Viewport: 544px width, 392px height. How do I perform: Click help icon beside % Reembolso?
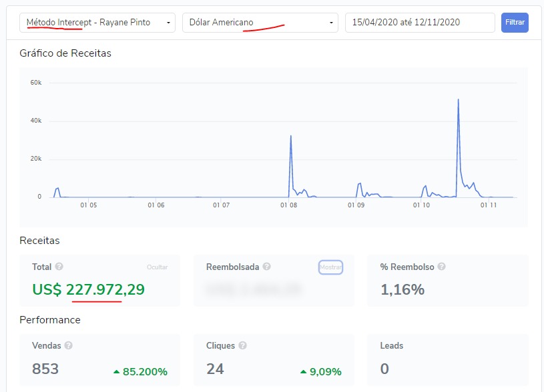(x=442, y=267)
